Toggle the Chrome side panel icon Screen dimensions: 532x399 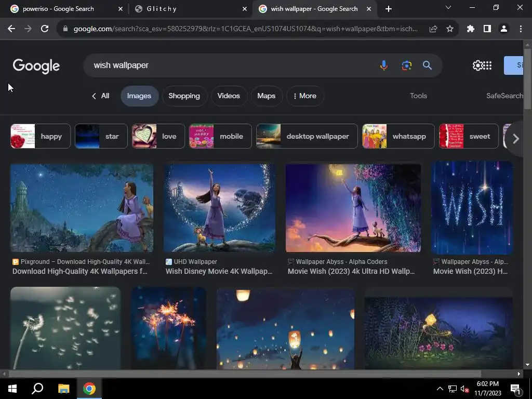coord(487,29)
